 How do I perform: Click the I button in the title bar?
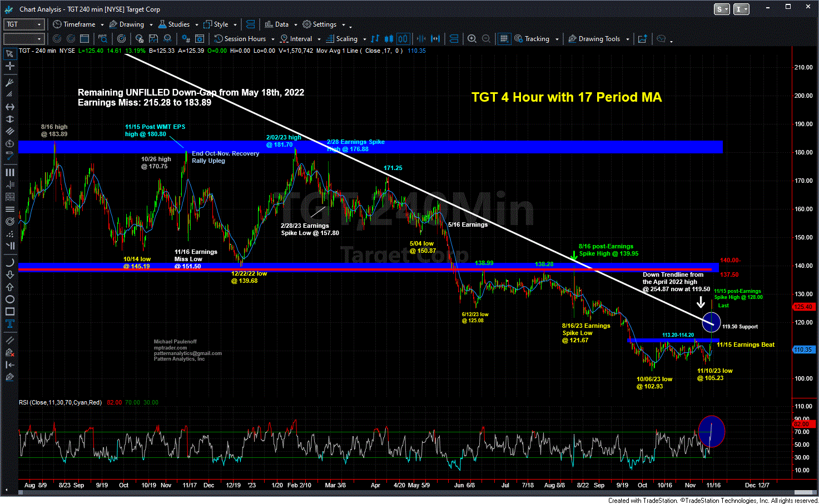742,9
